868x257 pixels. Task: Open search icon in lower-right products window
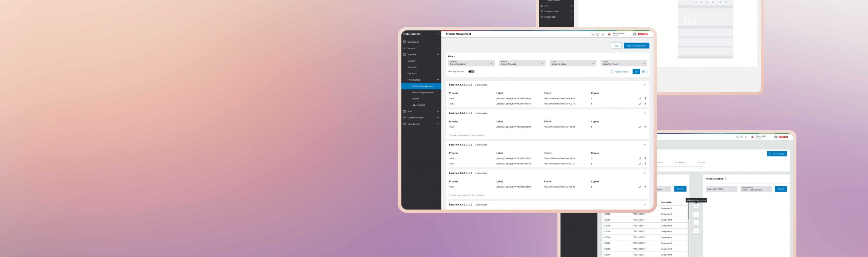point(737,137)
